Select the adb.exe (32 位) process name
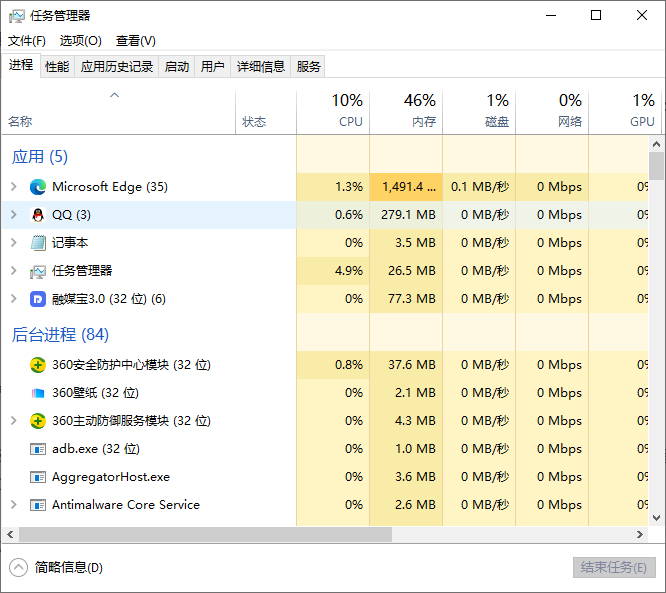The height and width of the screenshot is (593, 666). click(x=96, y=449)
